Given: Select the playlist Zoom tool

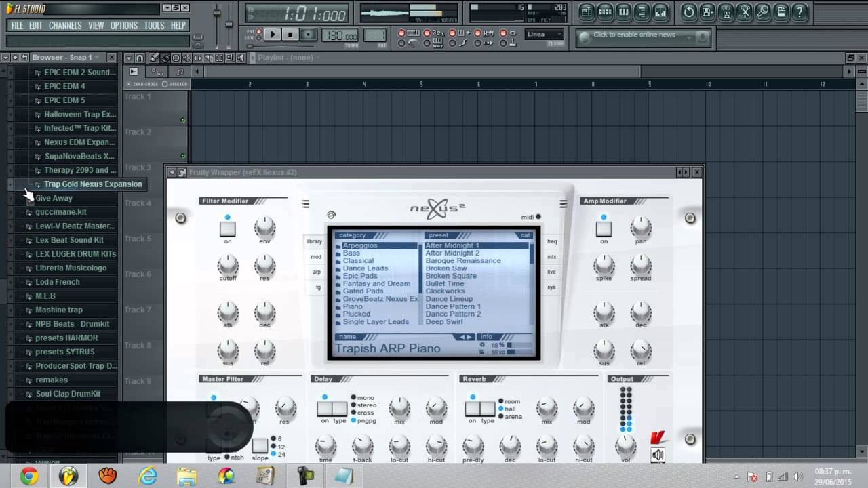Looking at the screenshot, I should click(x=229, y=58).
